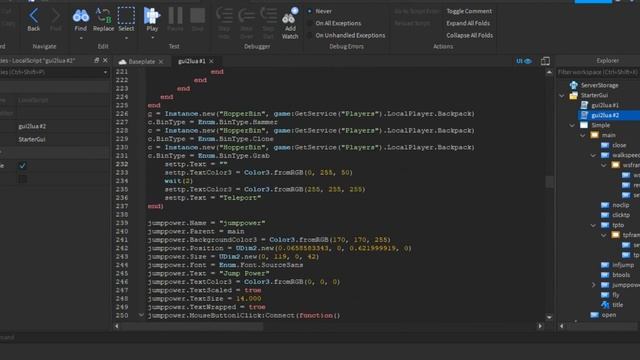Collapse the walkspeed node

tap(593, 155)
